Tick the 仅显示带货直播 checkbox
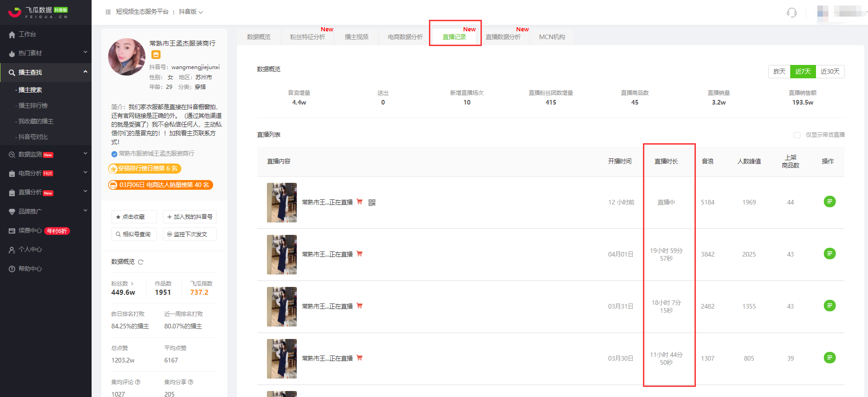The image size is (868, 397). [x=797, y=135]
